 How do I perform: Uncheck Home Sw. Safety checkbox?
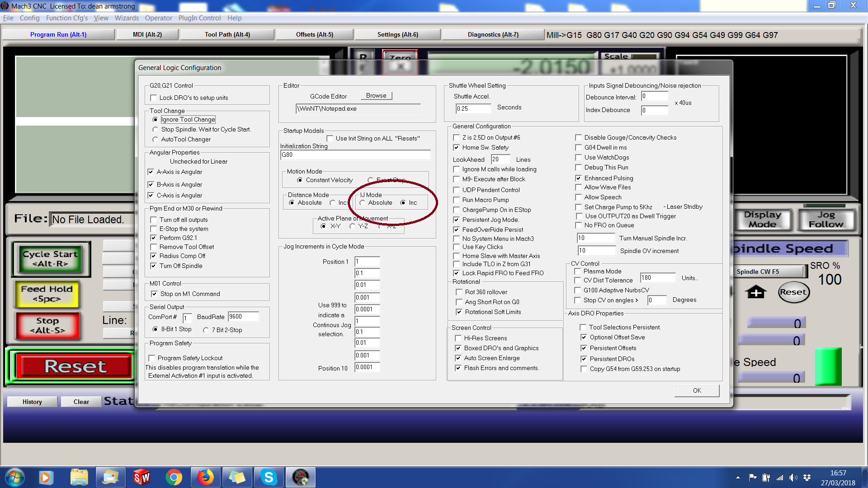pyautogui.click(x=457, y=148)
